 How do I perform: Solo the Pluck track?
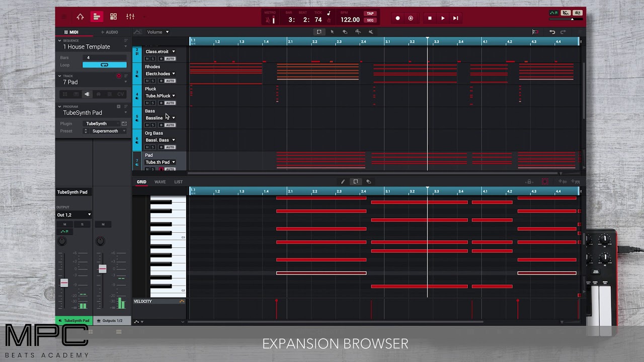pos(153,103)
